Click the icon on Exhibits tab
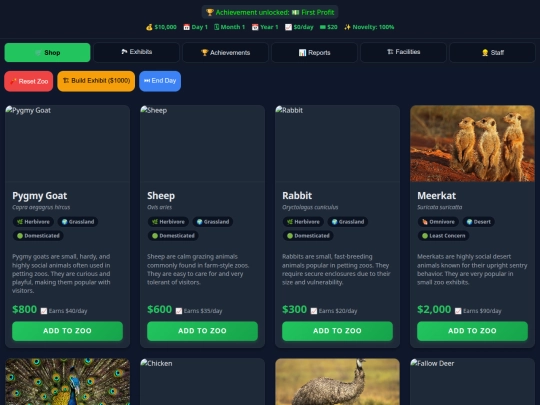This screenshot has height=405, width=540. pyautogui.click(x=124, y=52)
